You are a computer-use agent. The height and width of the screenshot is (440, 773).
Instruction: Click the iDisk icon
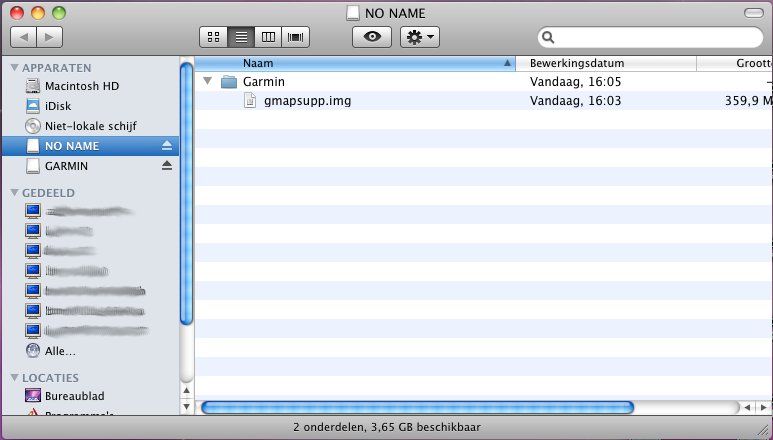pos(33,106)
